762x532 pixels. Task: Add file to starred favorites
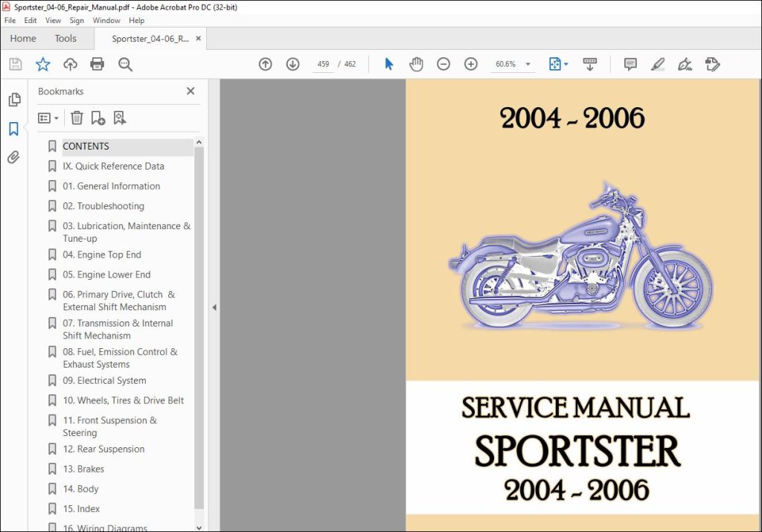click(x=42, y=64)
